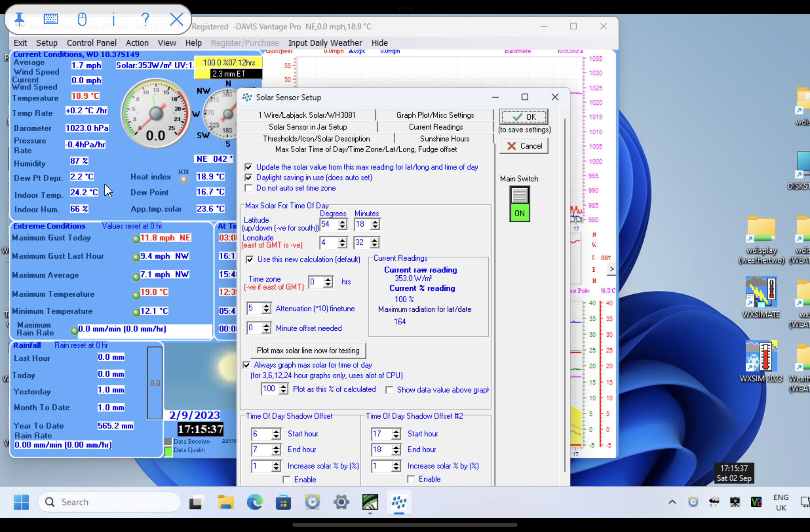Viewport: 810px width, 532px height.
Task: Adjust Latitude Minutes spinner arrows
Action: click(x=375, y=224)
